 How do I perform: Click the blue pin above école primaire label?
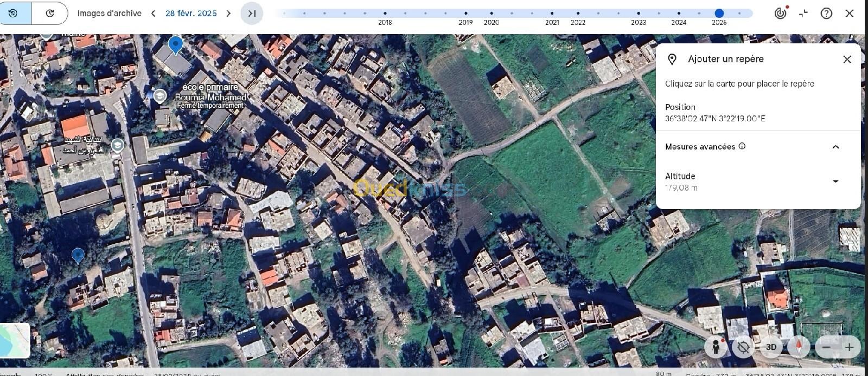pyautogui.click(x=175, y=45)
